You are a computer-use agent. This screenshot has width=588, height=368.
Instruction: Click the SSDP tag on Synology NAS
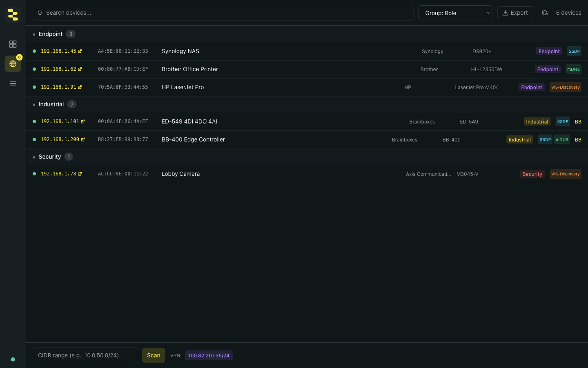pos(574,51)
